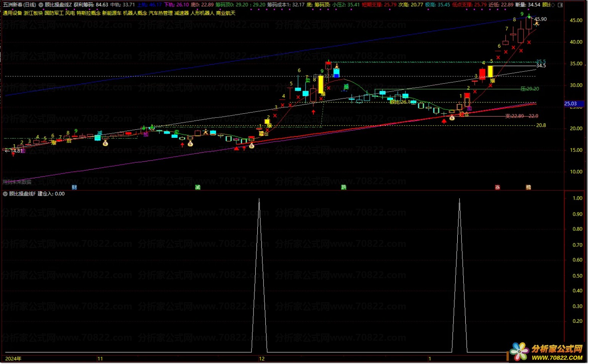Click 筹码成本1: 32.17 value

tap(286, 5)
